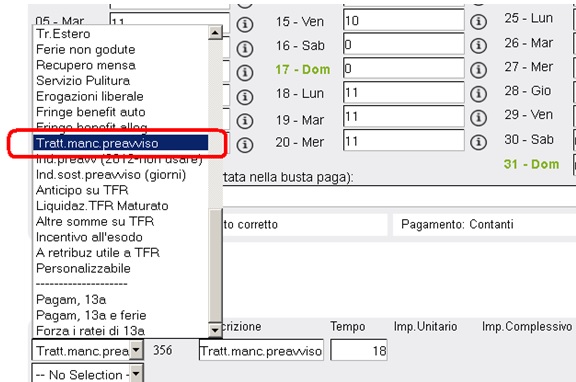Viewport: 576px width, 382px height.
Task: Click the description field Tratt.manc.preavviso
Action: [x=261, y=350]
